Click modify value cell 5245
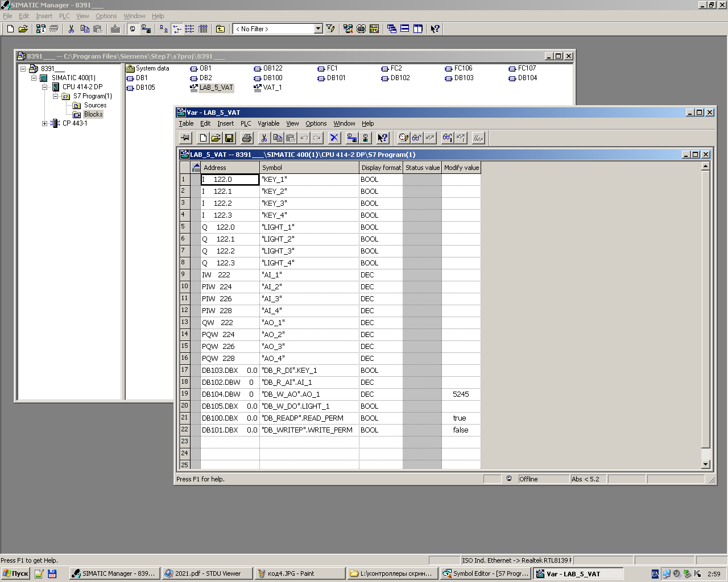728x582 pixels. (x=461, y=394)
